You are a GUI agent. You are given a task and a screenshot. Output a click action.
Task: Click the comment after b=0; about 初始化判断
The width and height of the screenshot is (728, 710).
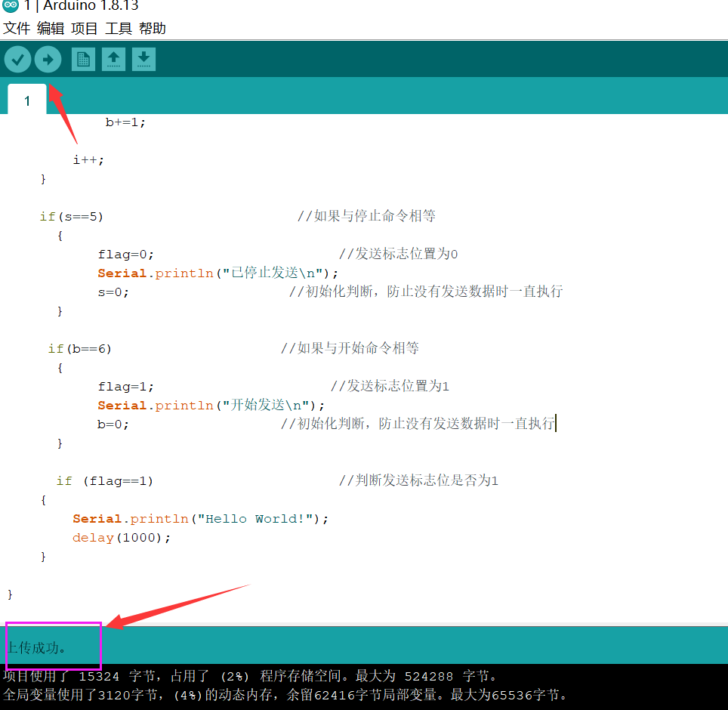[x=418, y=424]
